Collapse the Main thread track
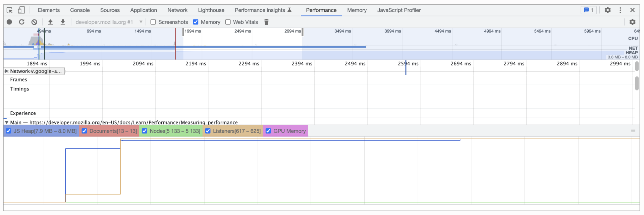This screenshot has width=644, height=215. coord(6,122)
